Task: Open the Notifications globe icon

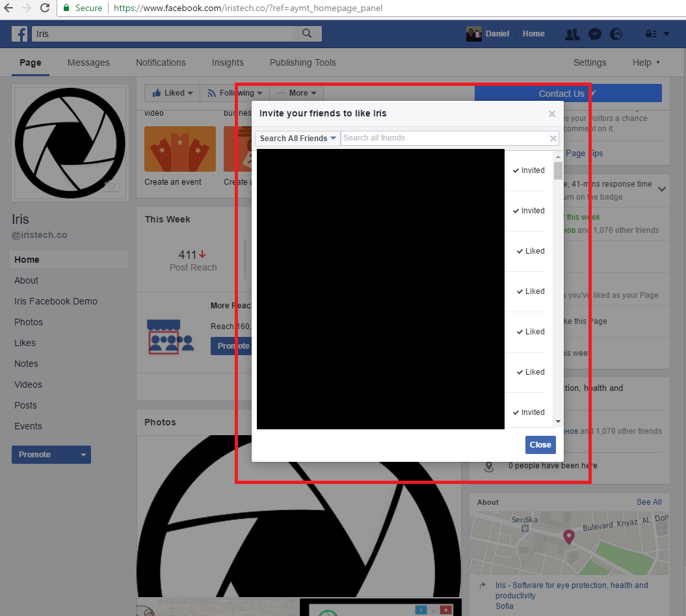Action: click(x=616, y=34)
